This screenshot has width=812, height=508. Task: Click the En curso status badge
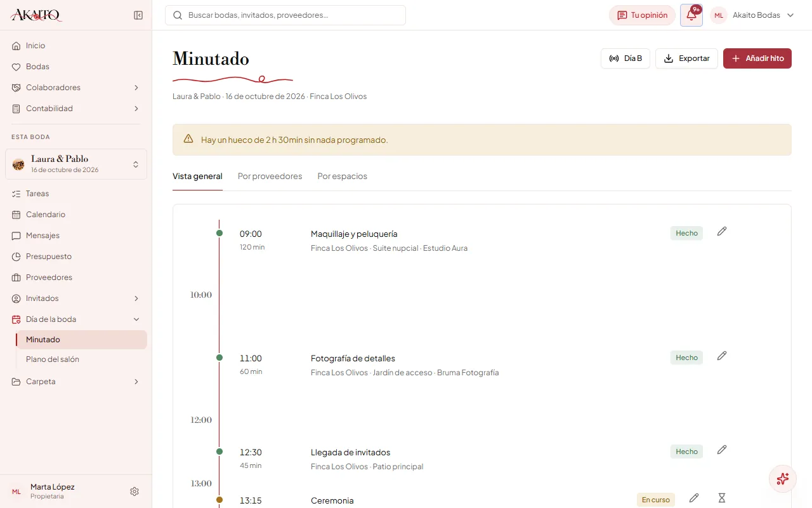point(656,500)
